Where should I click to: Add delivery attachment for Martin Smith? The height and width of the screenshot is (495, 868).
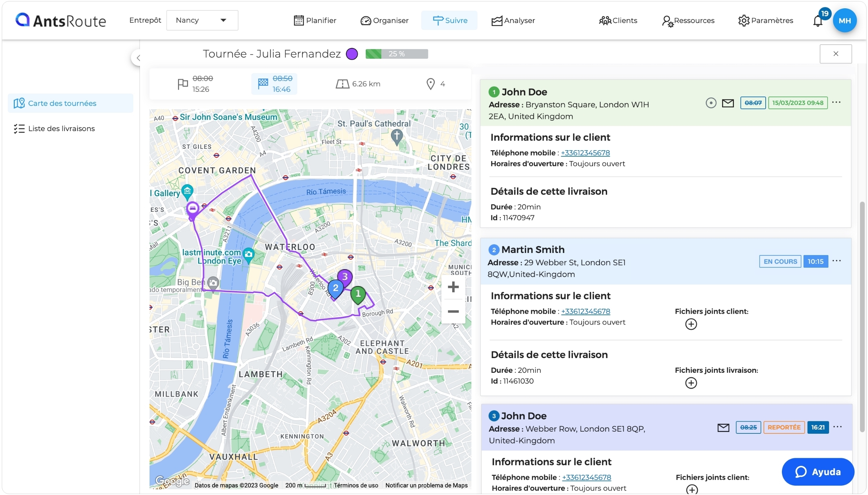coord(691,383)
